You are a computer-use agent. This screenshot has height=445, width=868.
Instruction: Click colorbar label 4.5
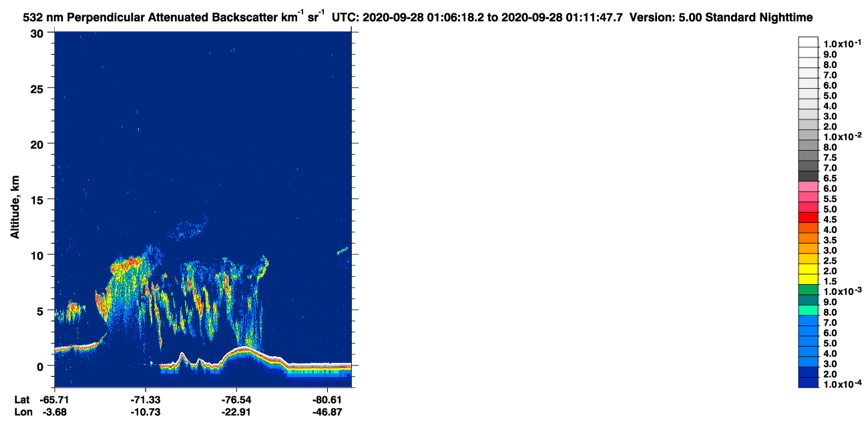point(831,219)
